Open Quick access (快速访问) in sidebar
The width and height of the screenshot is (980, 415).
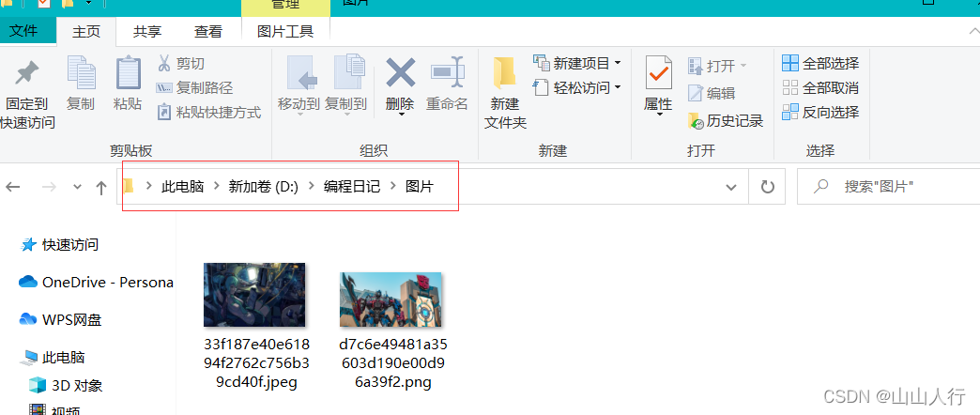tap(59, 244)
